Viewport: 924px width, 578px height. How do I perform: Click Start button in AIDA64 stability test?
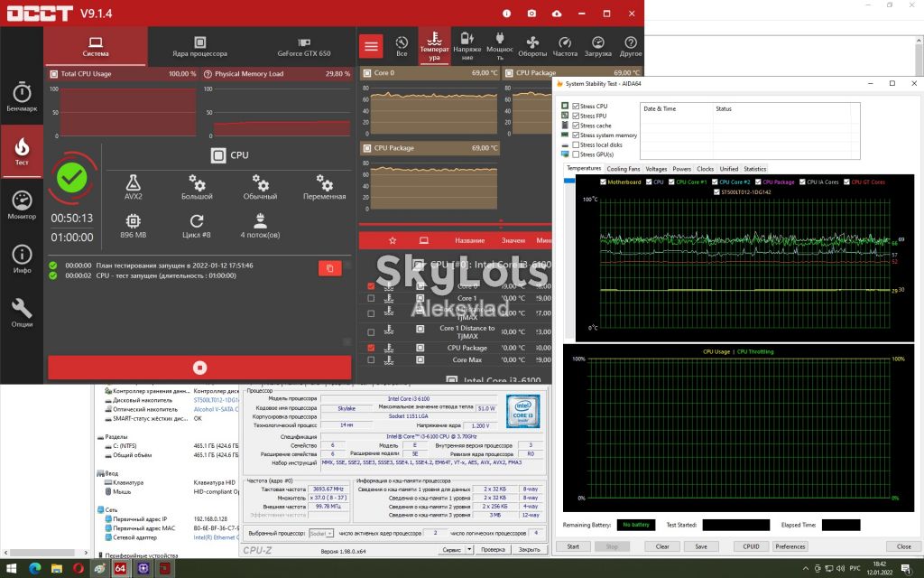(573, 546)
